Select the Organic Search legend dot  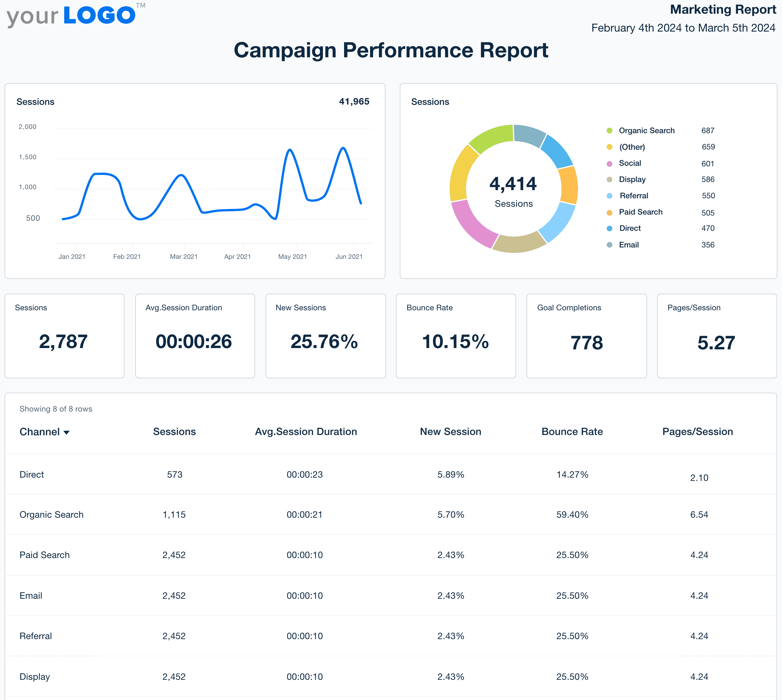point(610,131)
